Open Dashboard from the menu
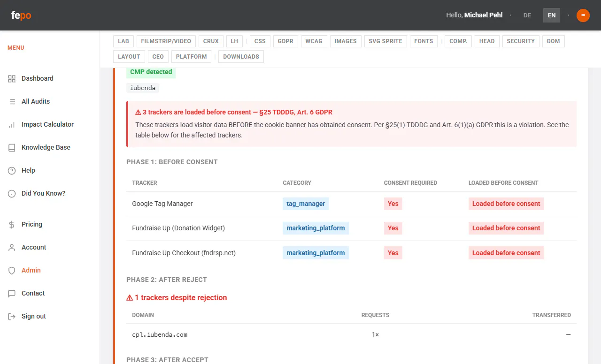Screen dimensions: 601x364 coord(38,79)
